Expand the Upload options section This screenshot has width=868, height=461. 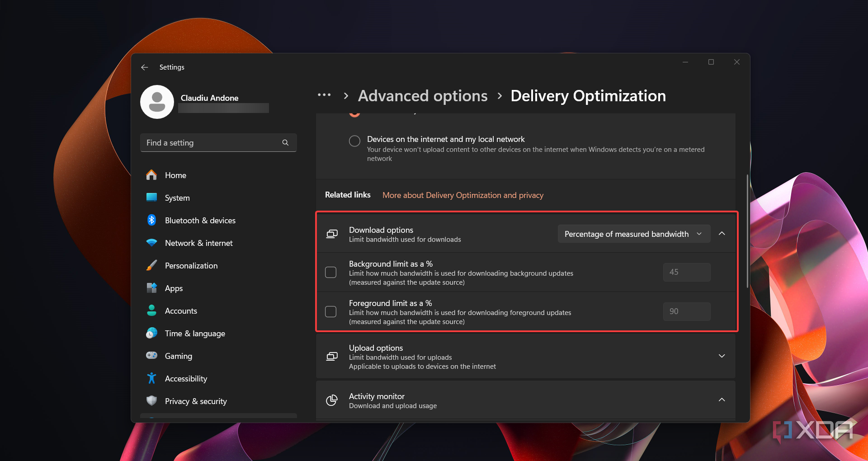pos(722,356)
